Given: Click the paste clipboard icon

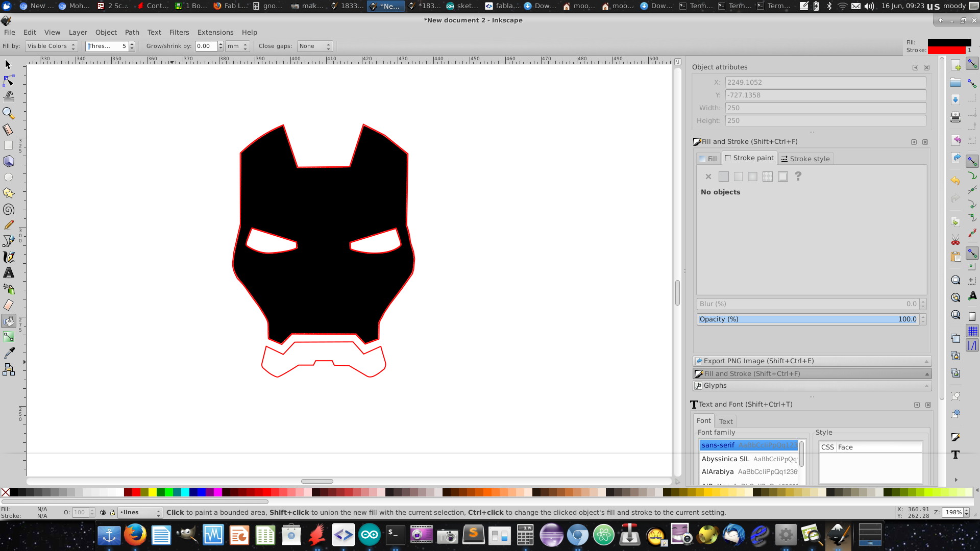Looking at the screenshot, I should tap(955, 257).
